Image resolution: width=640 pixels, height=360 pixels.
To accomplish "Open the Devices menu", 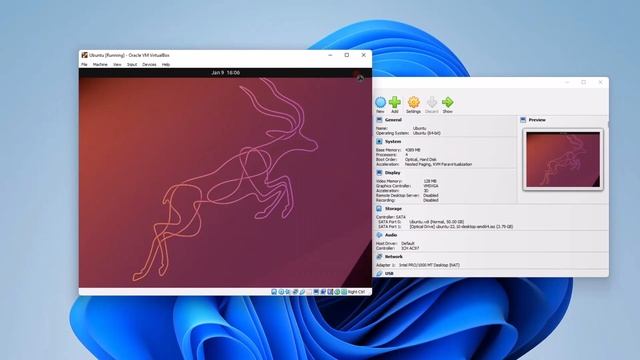I will click(x=149, y=64).
